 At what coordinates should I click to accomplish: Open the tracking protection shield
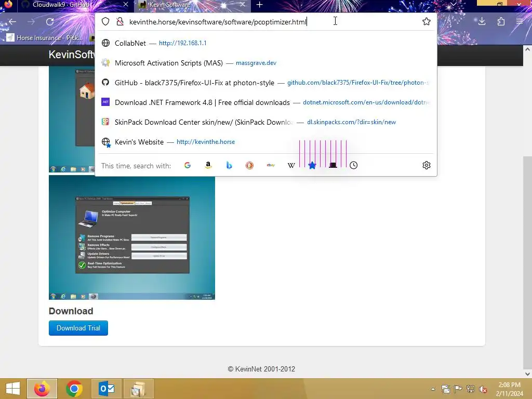(x=105, y=22)
